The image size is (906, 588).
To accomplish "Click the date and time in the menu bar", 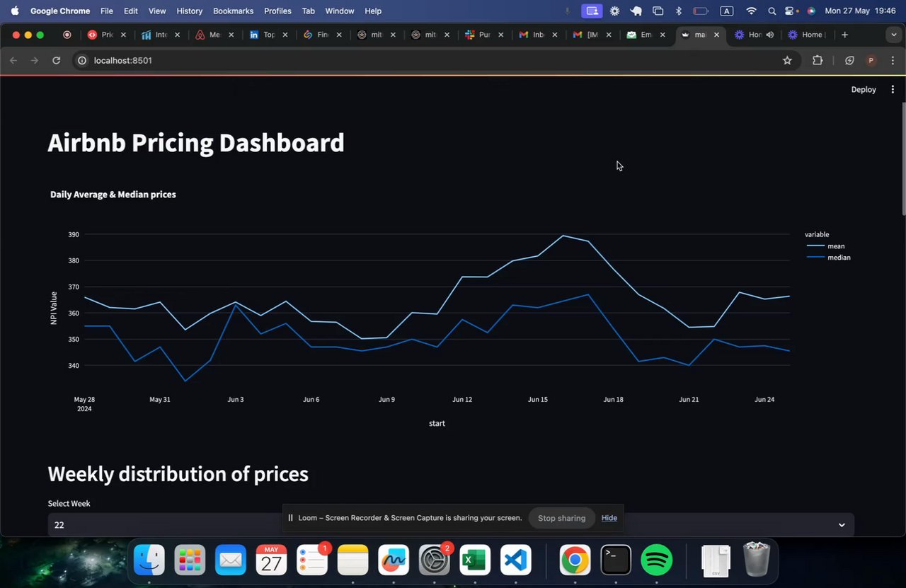I will pyautogui.click(x=860, y=11).
